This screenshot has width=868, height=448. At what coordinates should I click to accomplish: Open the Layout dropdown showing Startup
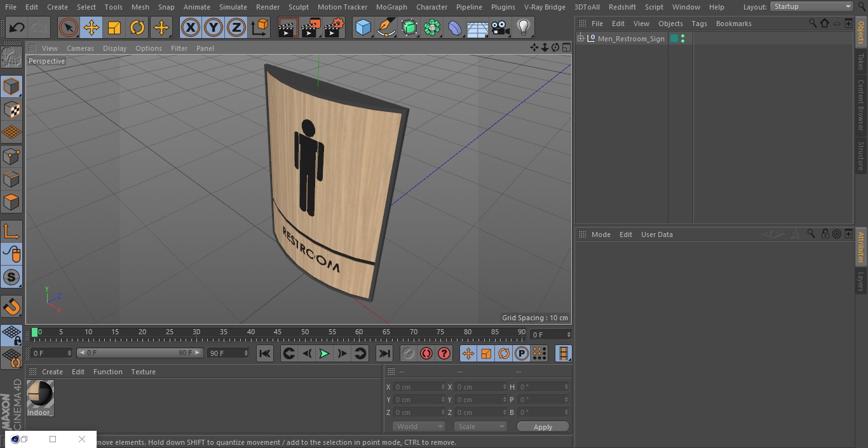point(811,6)
